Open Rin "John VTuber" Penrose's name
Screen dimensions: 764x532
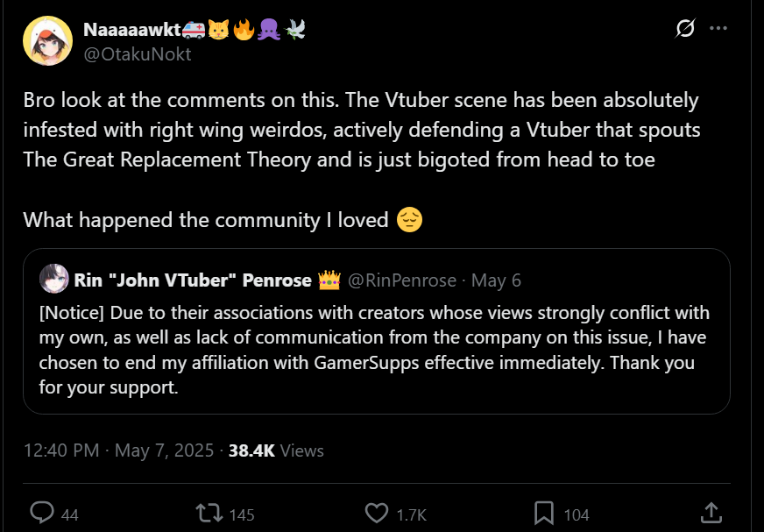click(x=193, y=280)
